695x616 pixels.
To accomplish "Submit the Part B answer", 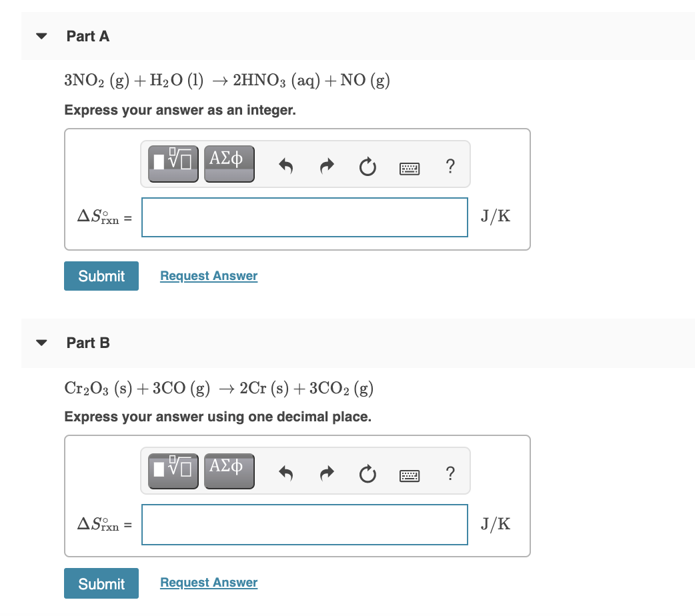I will point(101,583).
